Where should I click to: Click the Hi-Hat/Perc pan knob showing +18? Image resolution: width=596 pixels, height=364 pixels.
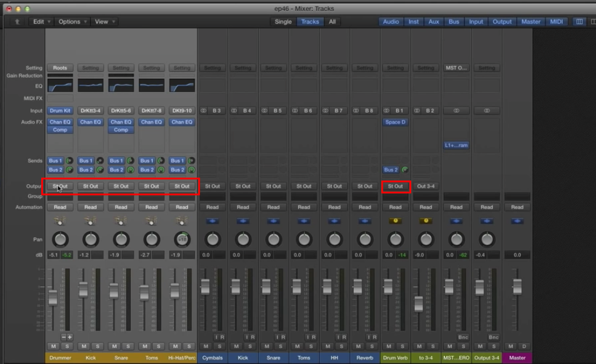182,239
